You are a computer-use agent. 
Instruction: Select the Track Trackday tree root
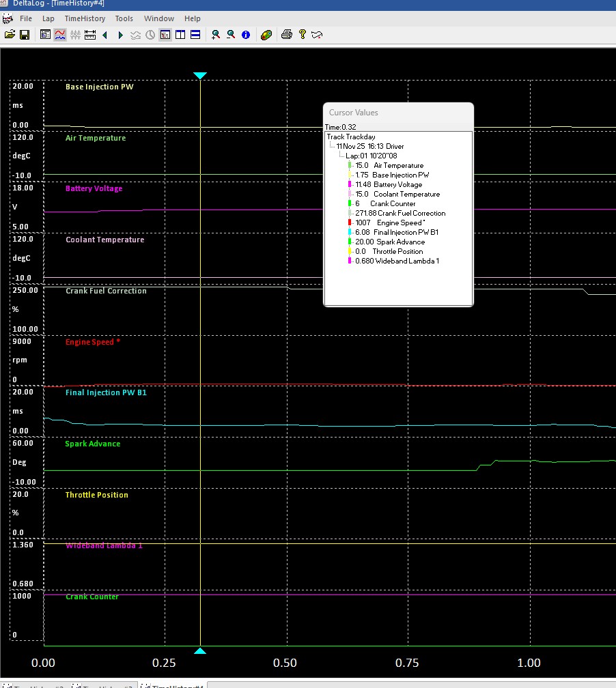pos(350,137)
